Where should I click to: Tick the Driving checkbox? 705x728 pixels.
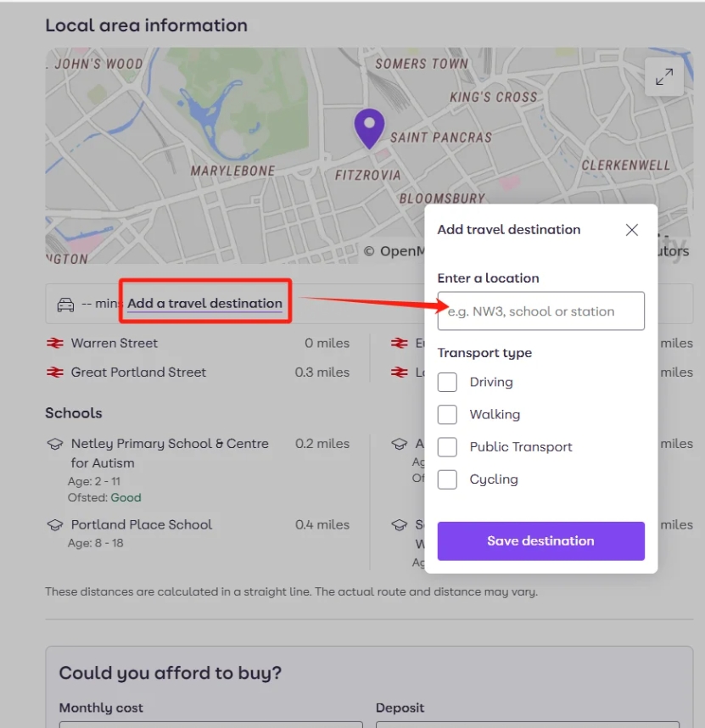pyautogui.click(x=447, y=382)
